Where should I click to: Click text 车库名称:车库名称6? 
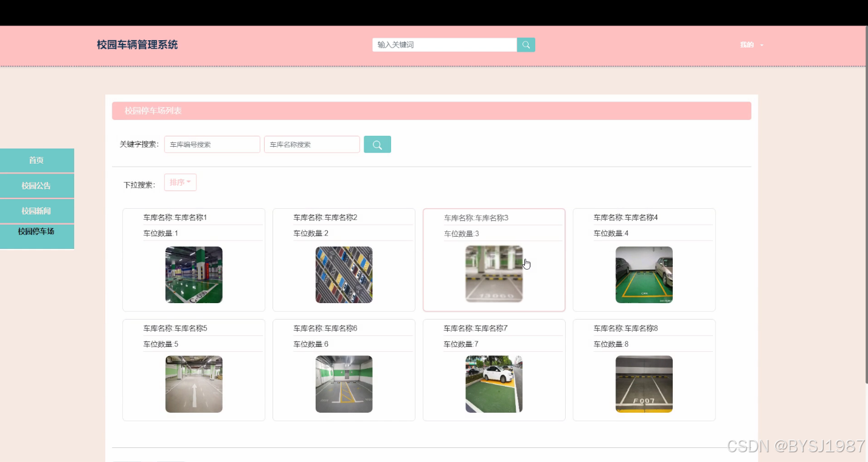click(325, 328)
